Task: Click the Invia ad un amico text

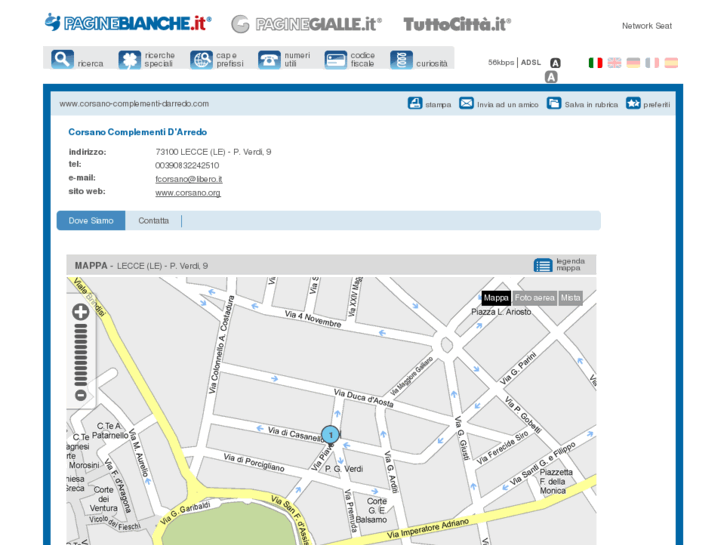Action: [x=508, y=105]
